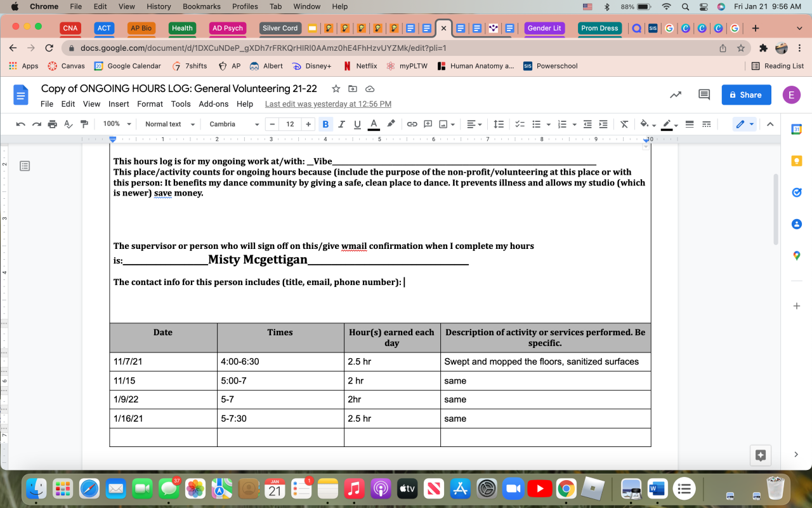Decrease the font size
The image size is (812, 508).
tap(272, 124)
